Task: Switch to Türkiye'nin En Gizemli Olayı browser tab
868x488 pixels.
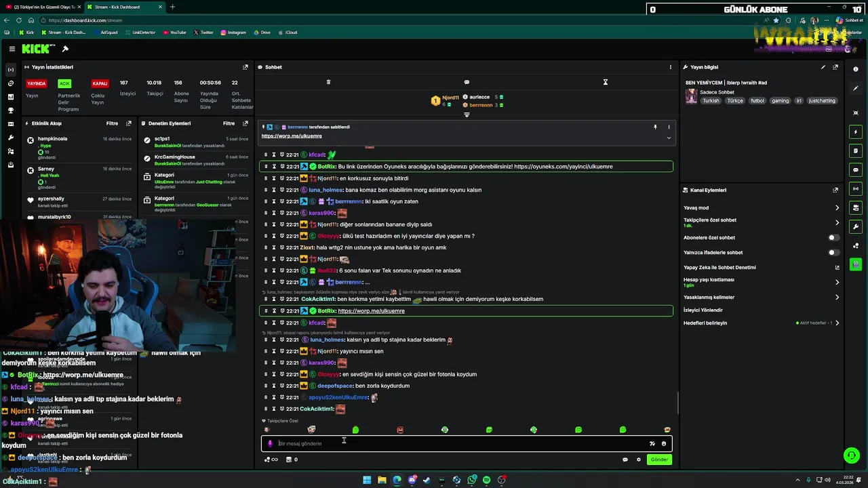Action: [x=43, y=7]
